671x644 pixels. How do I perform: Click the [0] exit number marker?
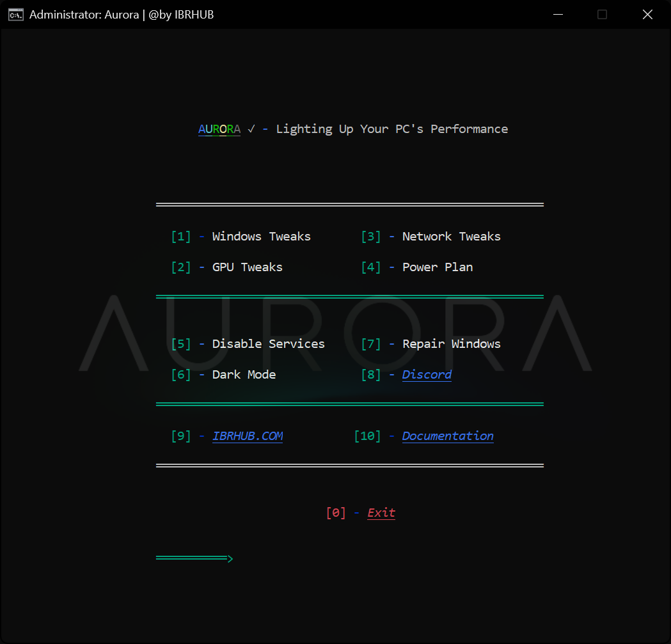click(336, 513)
